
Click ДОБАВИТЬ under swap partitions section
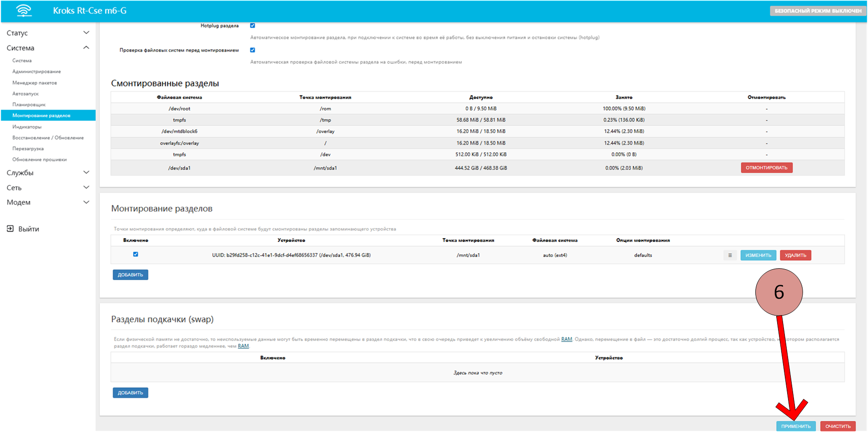[130, 393]
